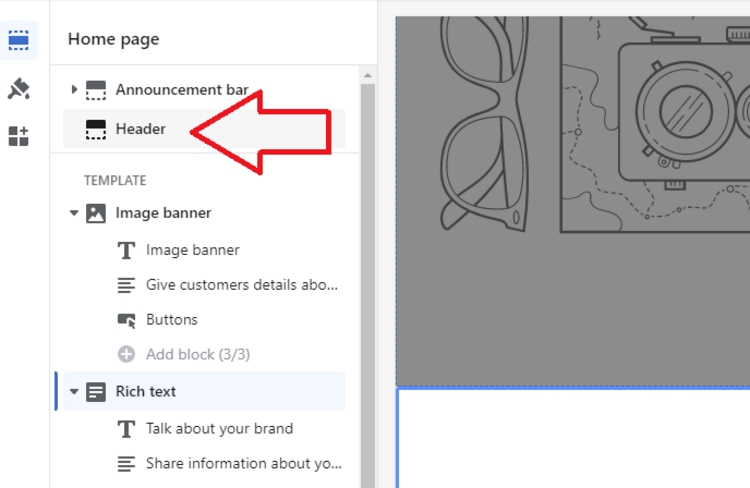Click the Home page title
750x488 pixels.
point(114,40)
